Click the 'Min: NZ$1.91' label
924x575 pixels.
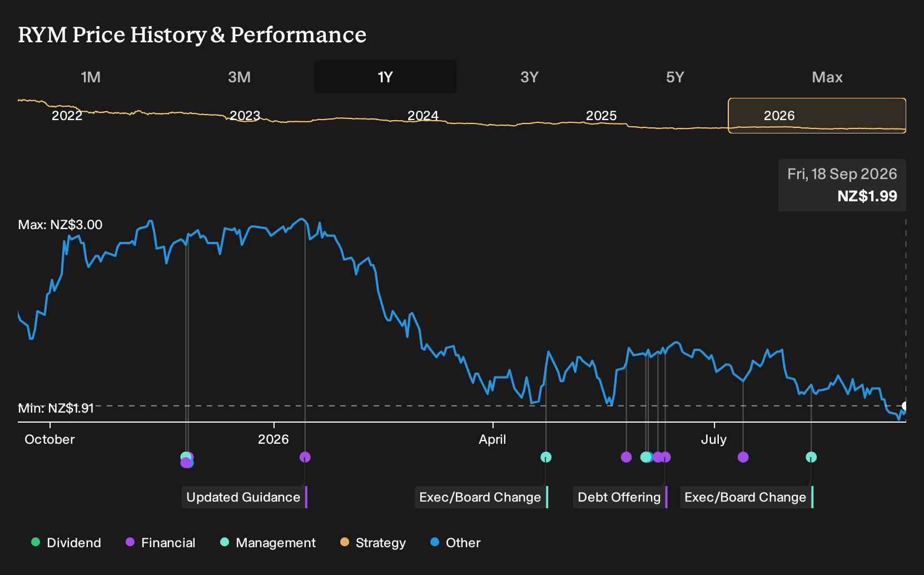56,408
